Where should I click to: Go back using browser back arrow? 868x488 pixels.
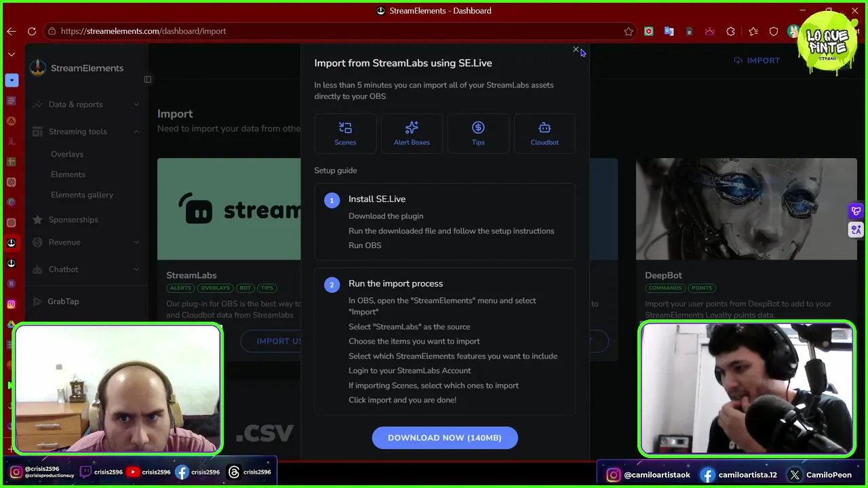click(x=12, y=31)
